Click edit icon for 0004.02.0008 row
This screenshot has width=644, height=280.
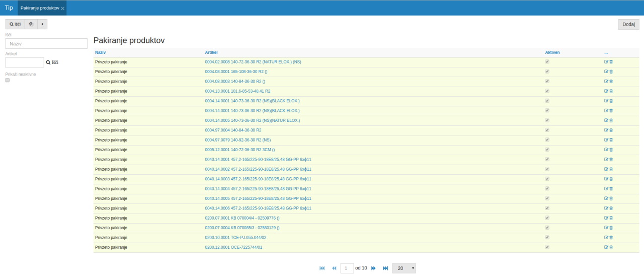coord(606,62)
